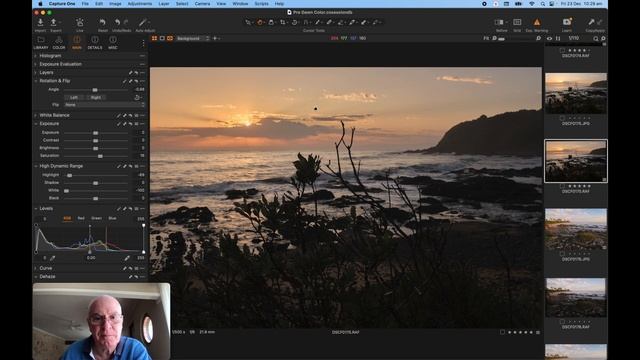Expand the Curve panel
The width and height of the screenshot is (640, 360).
pos(36,268)
